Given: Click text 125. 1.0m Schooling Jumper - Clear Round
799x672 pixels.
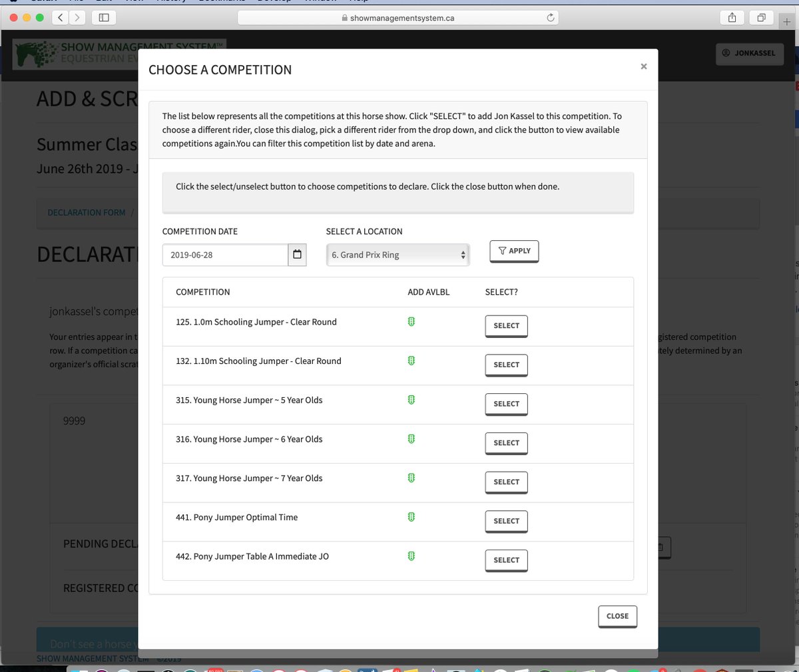Looking at the screenshot, I should point(256,322).
